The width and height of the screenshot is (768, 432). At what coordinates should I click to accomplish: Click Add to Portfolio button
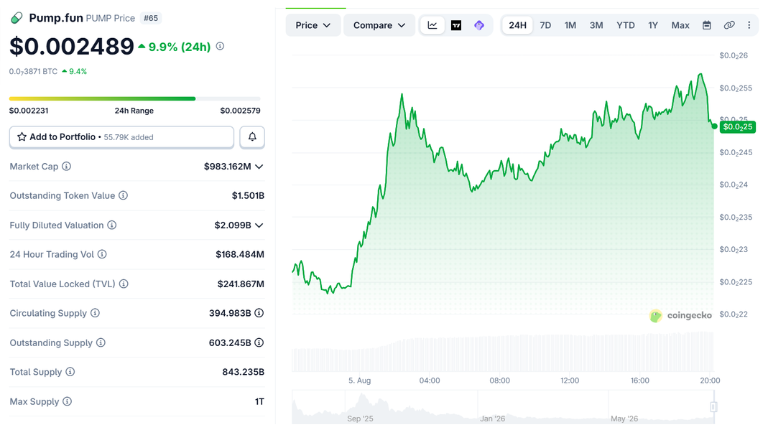tap(121, 137)
